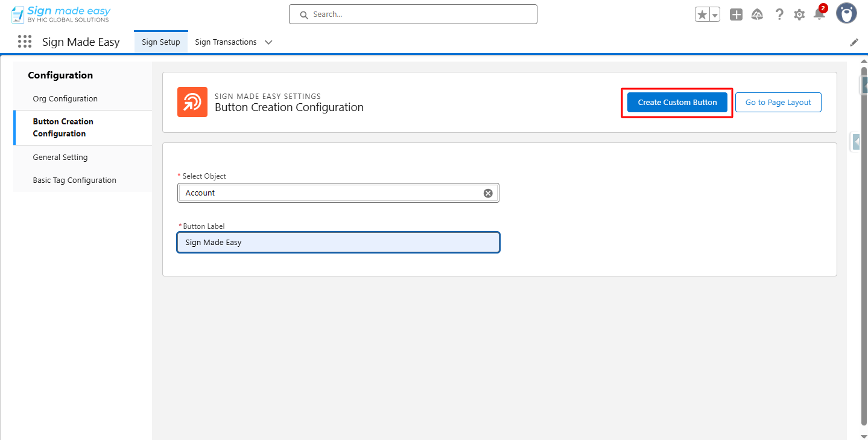This screenshot has height=440, width=868.
Task: View notifications from the bell icon
Action: (x=819, y=14)
